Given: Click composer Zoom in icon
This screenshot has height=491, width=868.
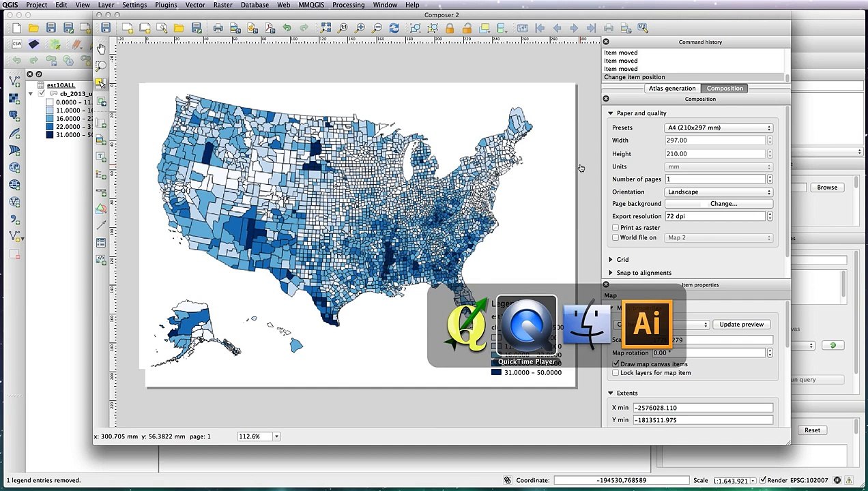Looking at the screenshot, I should (360, 28).
